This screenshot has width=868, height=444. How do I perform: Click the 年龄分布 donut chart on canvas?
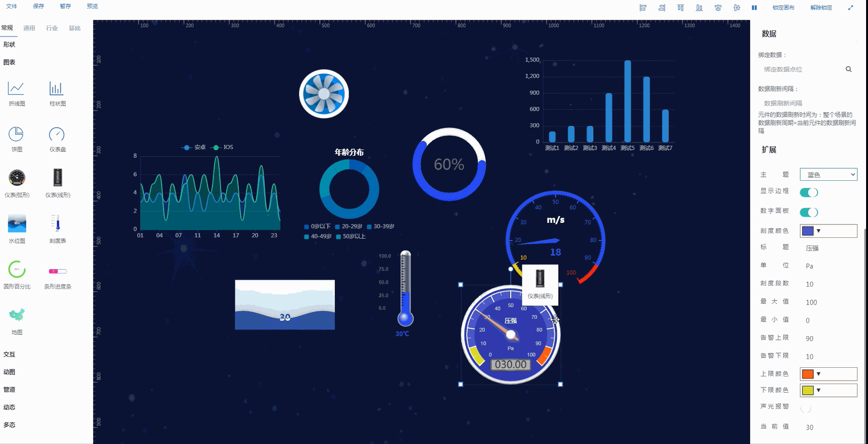pos(349,189)
